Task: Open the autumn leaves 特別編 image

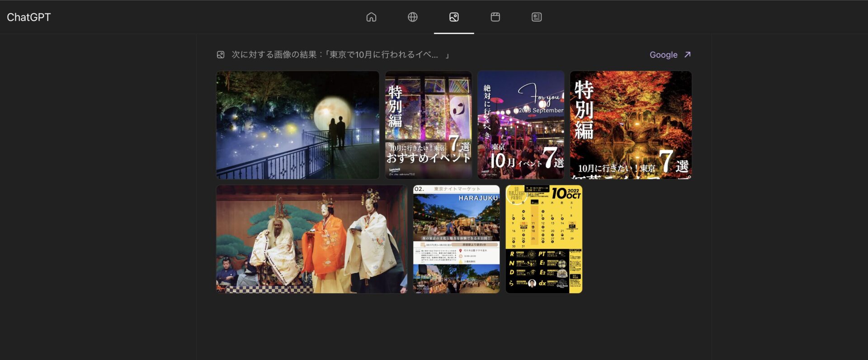Action: (x=631, y=125)
